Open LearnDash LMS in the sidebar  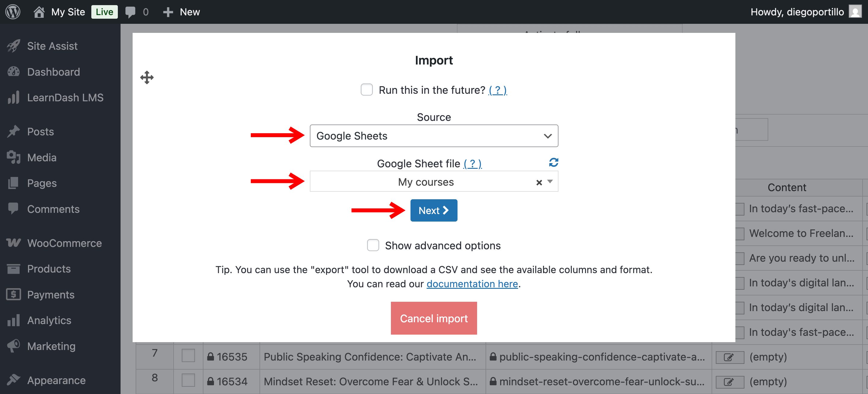click(x=65, y=98)
